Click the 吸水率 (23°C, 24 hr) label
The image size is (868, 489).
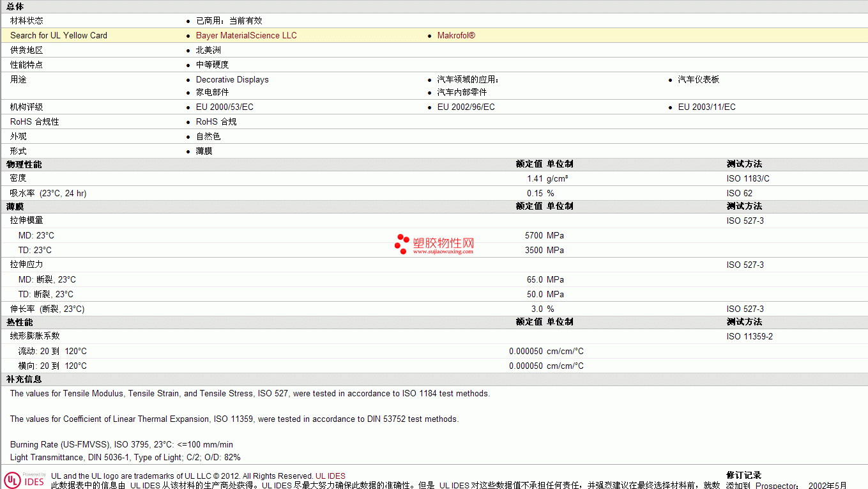click(49, 193)
